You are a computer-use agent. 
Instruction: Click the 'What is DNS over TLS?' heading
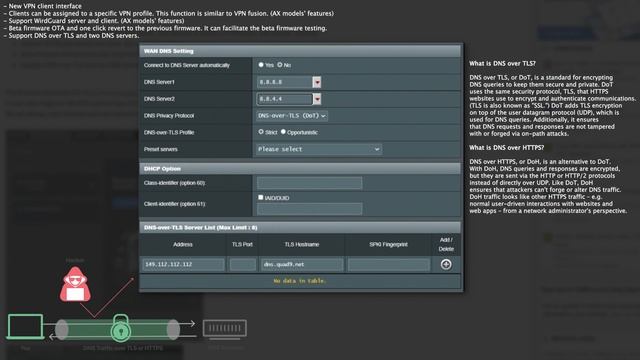click(x=502, y=64)
